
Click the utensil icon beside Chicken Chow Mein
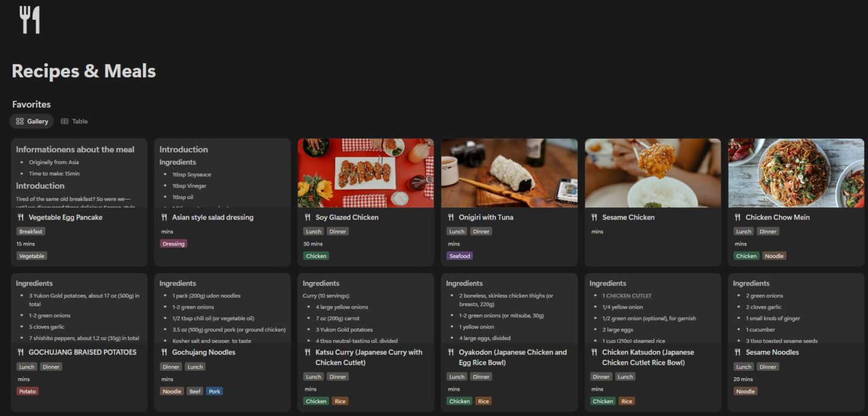pos(738,217)
